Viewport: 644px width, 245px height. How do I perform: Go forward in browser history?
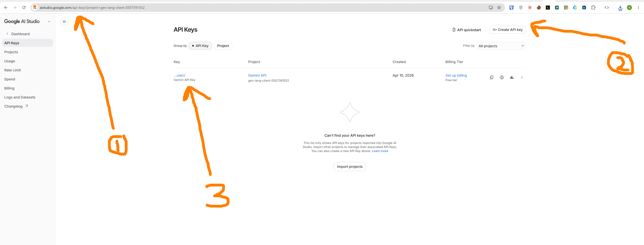click(15, 8)
